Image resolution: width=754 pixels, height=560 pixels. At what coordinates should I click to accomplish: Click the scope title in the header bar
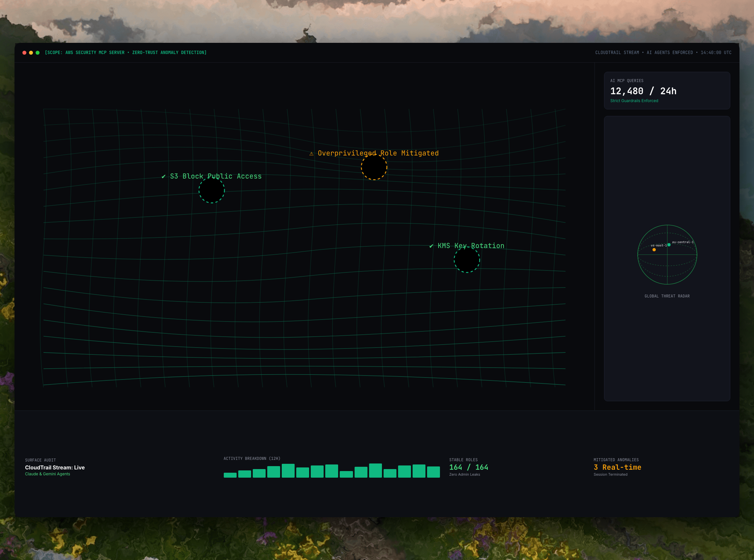pos(126,53)
